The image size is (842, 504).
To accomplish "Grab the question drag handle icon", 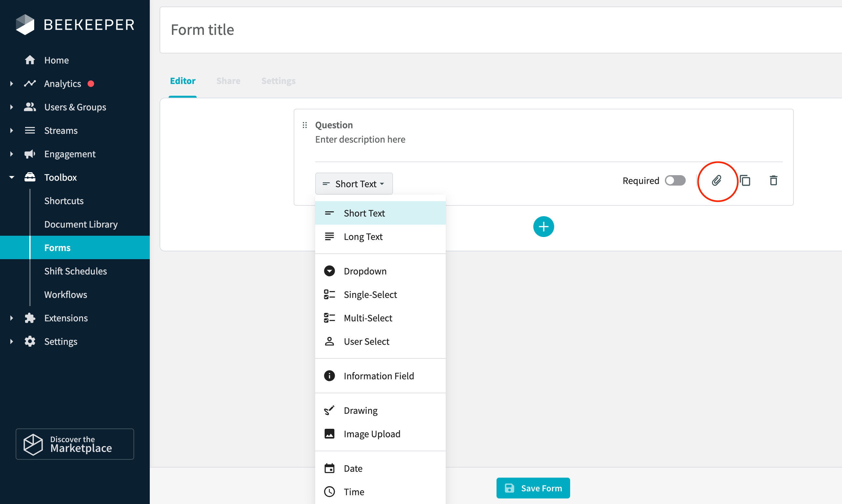I will coord(305,125).
